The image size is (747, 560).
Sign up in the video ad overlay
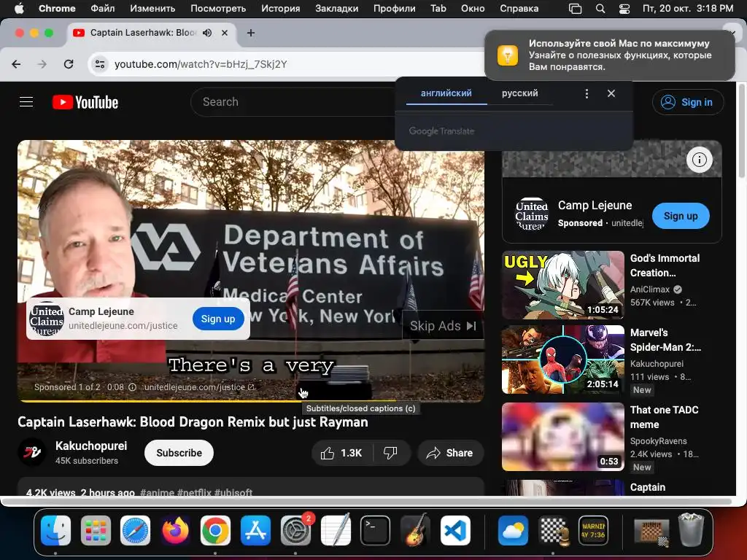click(x=217, y=319)
